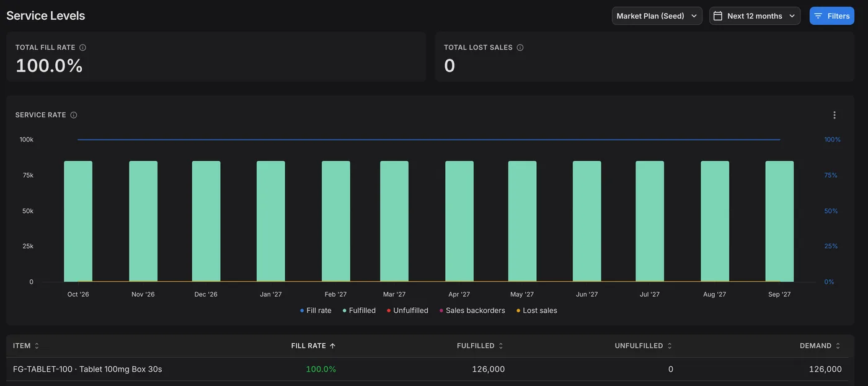
Task: Click the Dec '26 fulfilled bar
Action: coord(206,222)
